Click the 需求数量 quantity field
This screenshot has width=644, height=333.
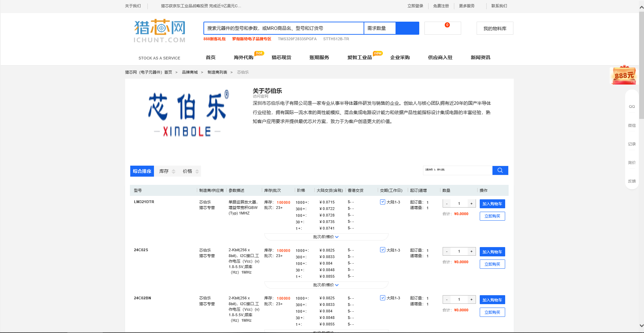[x=380, y=28]
